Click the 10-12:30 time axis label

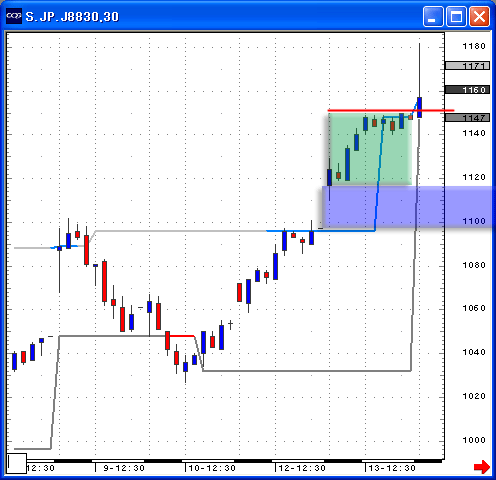coord(212,468)
